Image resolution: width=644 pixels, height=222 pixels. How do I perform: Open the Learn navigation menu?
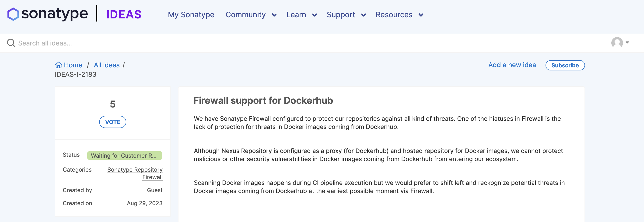(x=296, y=15)
